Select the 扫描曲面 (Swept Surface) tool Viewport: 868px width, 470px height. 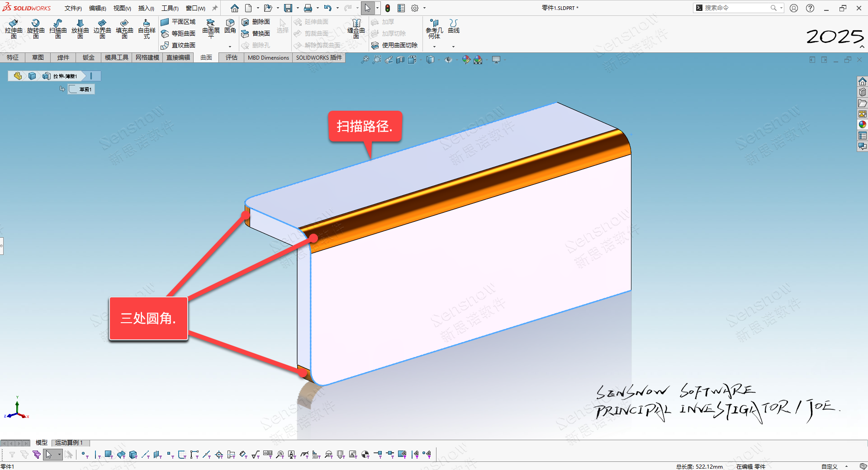(58, 28)
